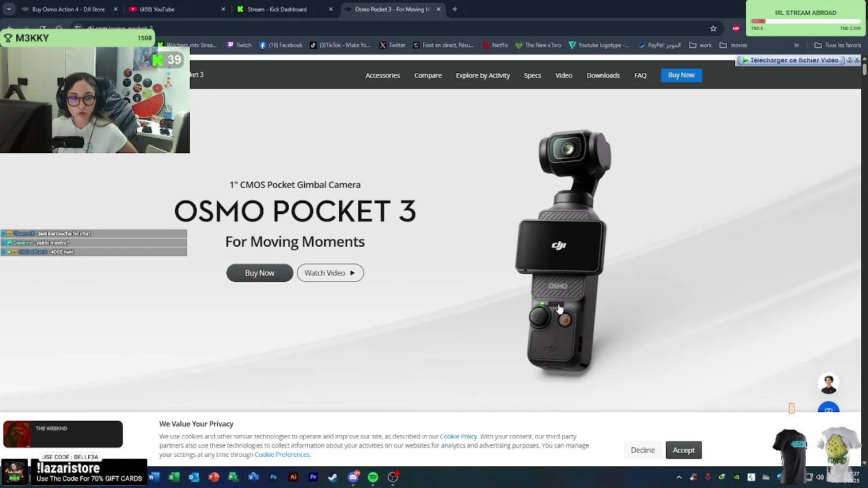Select the Osmo Pocket 3 tab
868x488 pixels.
[392, 9]
